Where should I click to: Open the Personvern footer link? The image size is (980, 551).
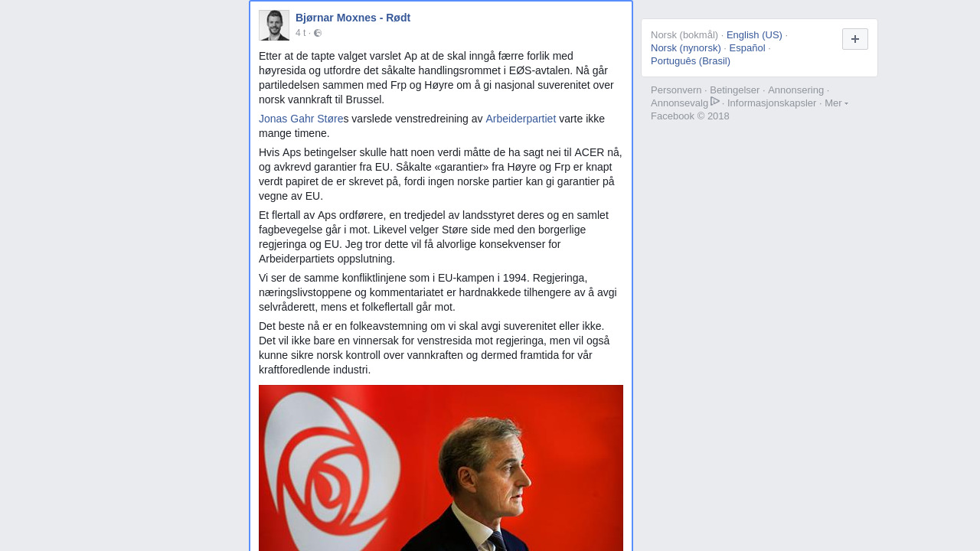click(676, 90)
